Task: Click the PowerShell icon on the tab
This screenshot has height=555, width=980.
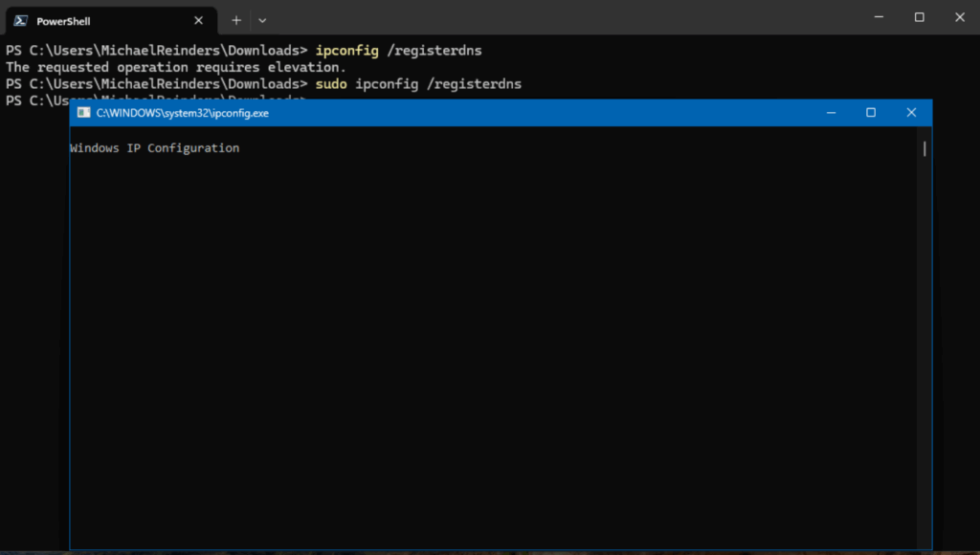Action: (x=21, y=20)
